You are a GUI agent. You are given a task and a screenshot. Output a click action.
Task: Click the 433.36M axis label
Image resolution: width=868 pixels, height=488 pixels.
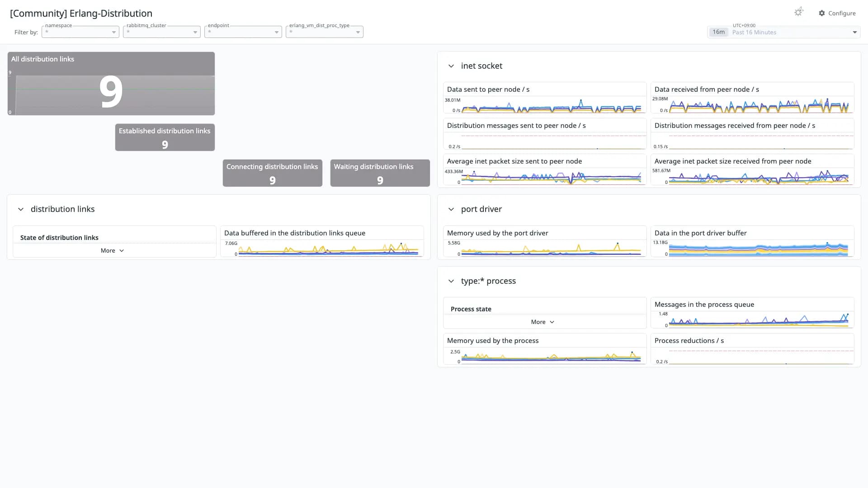tap(454, 172)
